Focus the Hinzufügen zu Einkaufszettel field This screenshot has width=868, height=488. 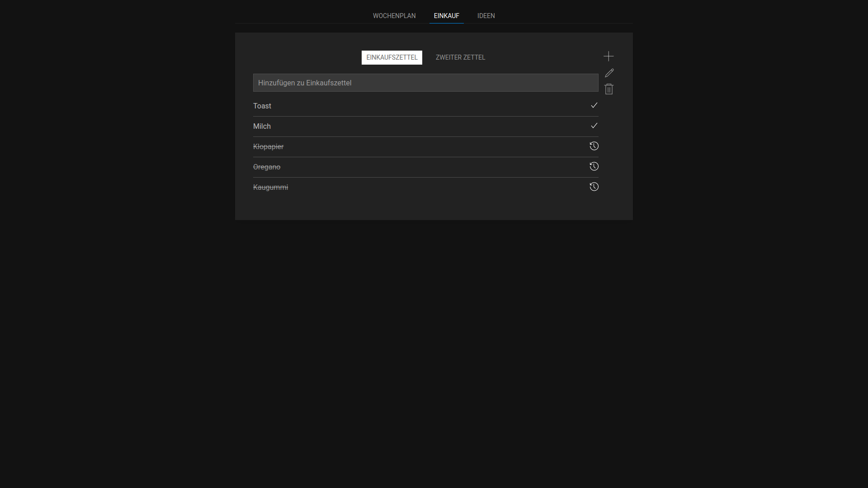pyautogui.click(x=426, y=83)
